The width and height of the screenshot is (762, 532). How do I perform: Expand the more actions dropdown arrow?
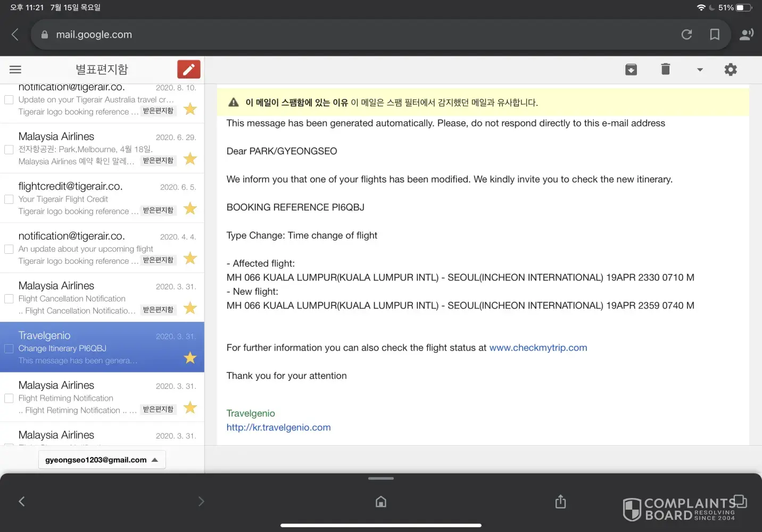[x=700, y=70]
